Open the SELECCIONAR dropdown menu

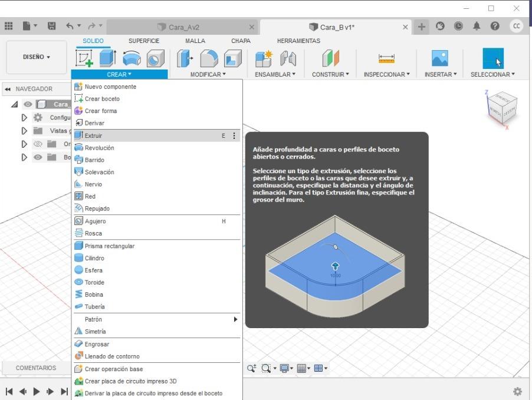click(x=492, y=74)
